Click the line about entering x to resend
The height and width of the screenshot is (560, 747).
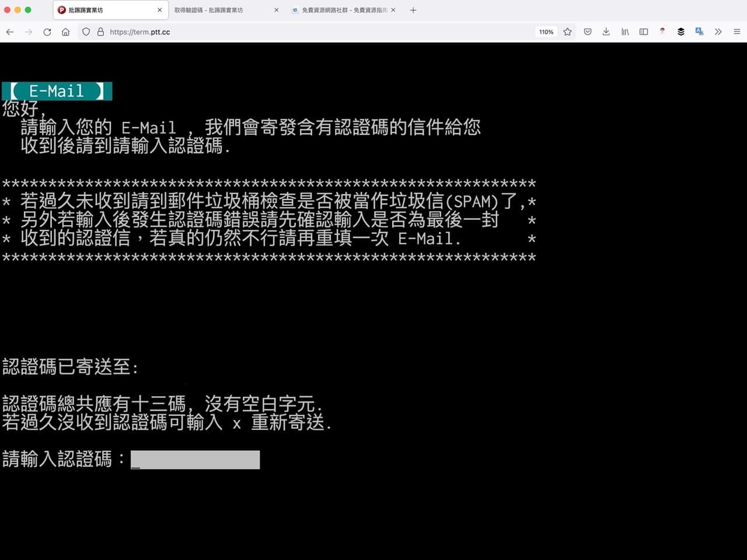[167, 422]
